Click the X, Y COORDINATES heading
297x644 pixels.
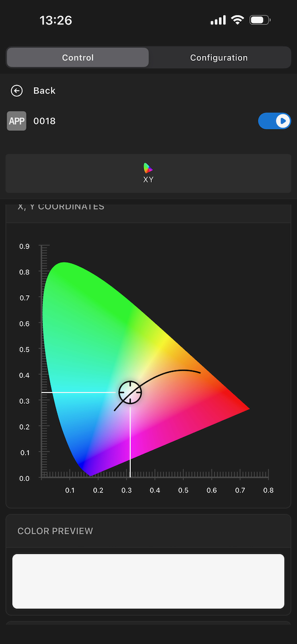pyautogui.click(x=61, y=207)
